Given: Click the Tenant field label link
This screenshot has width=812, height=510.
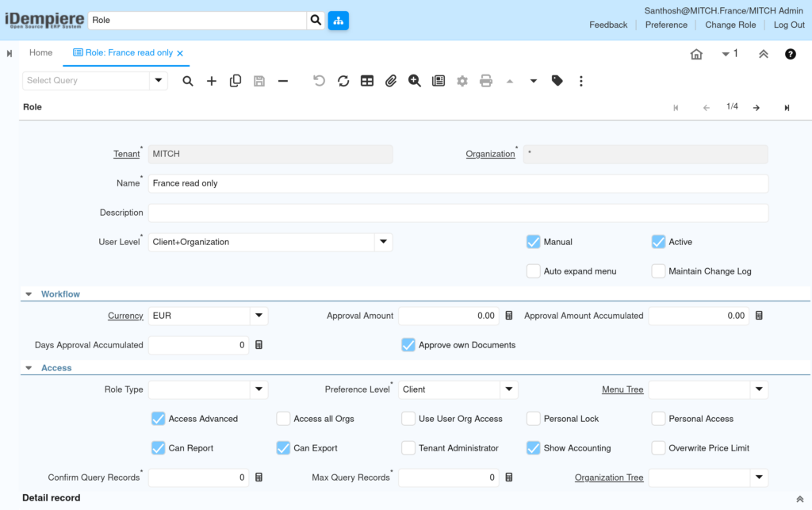Looking at the screenshot, I should tap(126, 154).
